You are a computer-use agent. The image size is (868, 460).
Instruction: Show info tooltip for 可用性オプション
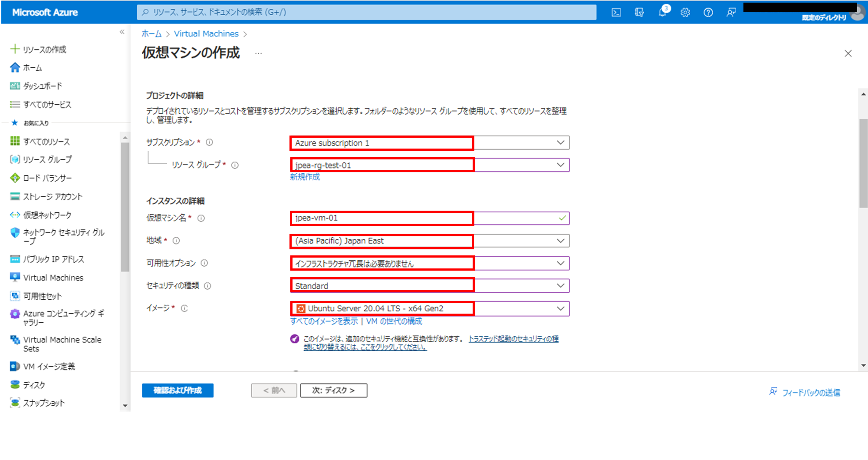click(204, 263)
